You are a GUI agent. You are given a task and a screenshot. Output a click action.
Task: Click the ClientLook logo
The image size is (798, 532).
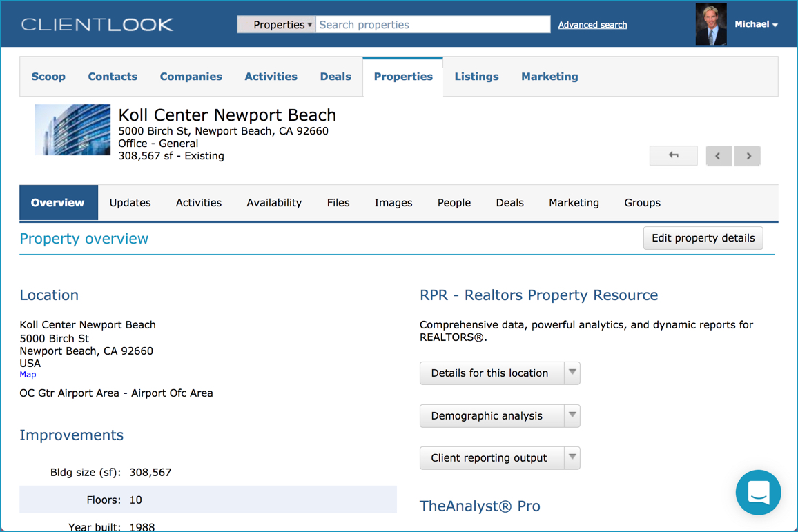click(x=97, y=23)
